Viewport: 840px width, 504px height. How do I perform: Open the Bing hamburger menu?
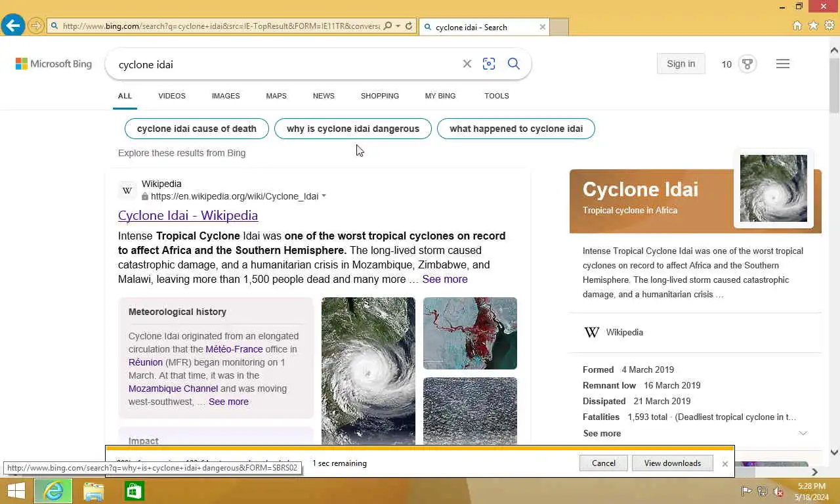(783, 64)
